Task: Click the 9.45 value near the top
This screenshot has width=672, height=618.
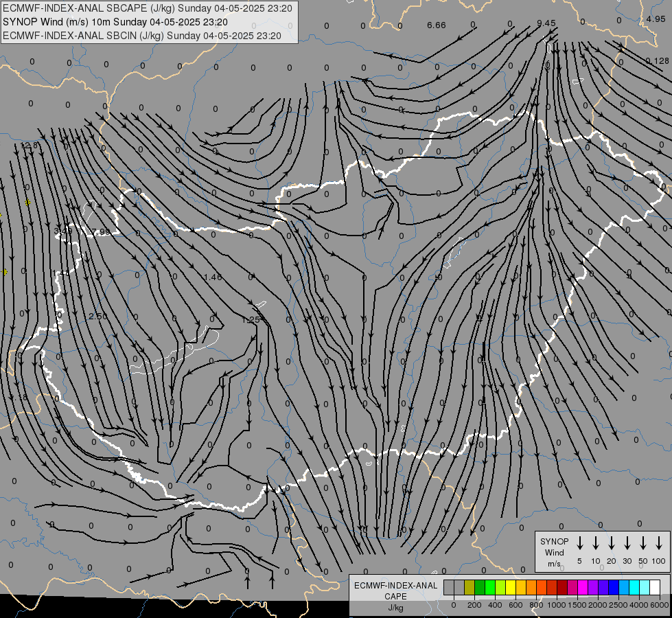Action: coord(546,23)
